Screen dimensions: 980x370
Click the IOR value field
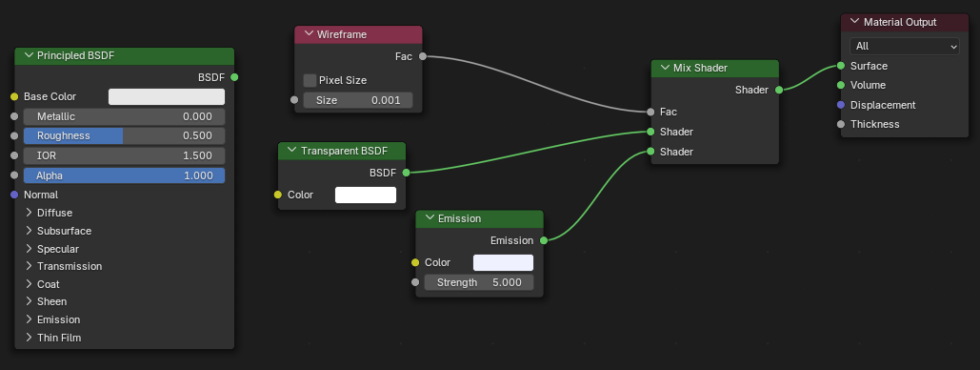(125, 155)
